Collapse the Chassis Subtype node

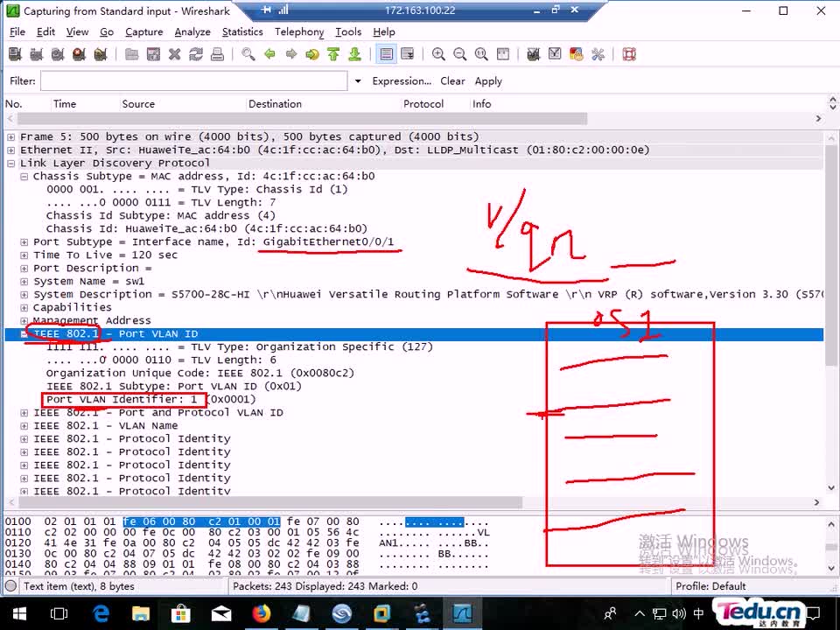(24, 177)
